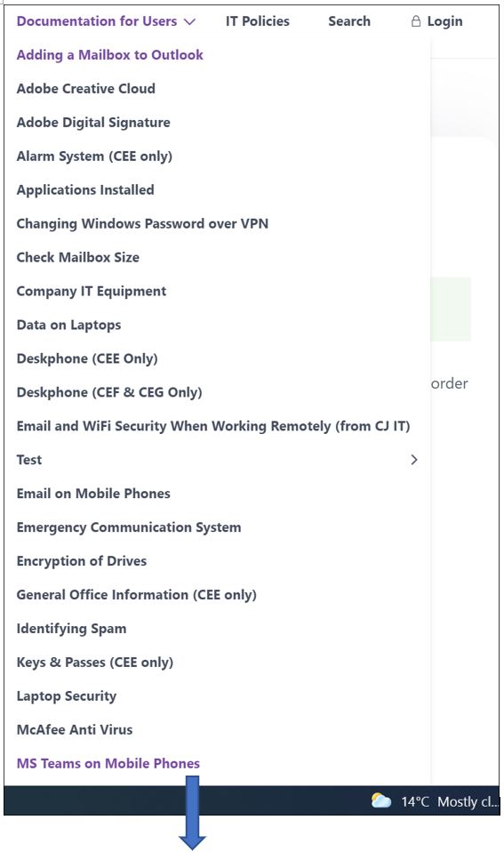Open Identifying Spam documentation
The image size is (504, 852).
pos(71,629)
